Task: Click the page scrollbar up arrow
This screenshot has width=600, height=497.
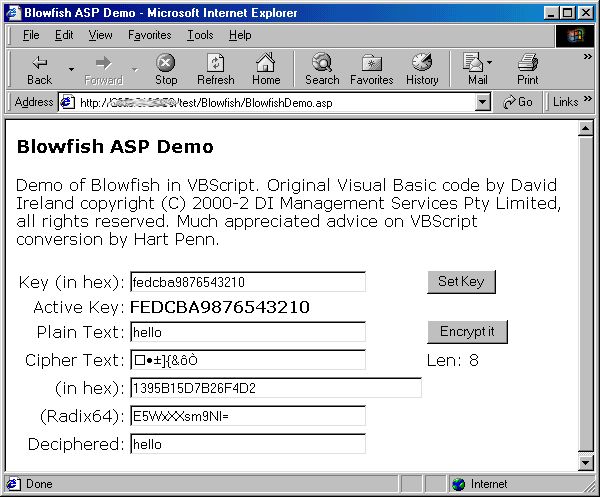Action: [x=585, y=129]
